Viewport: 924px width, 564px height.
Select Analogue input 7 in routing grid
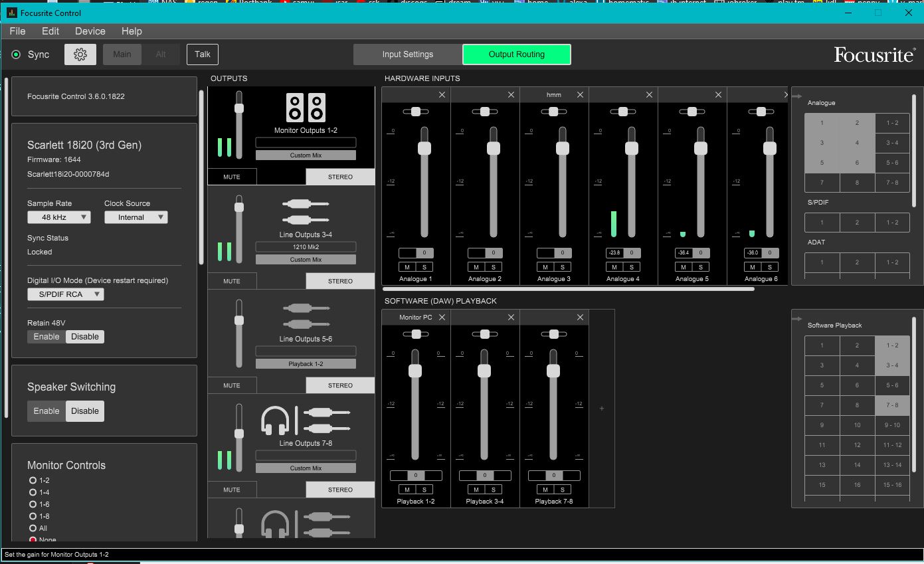point(822,183)
